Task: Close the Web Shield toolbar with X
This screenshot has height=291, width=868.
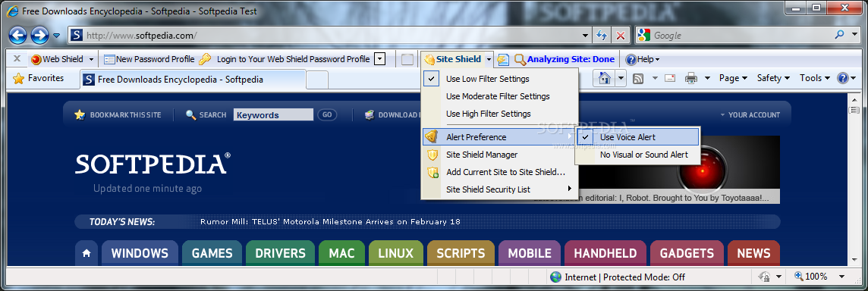Action: [17, 58]
